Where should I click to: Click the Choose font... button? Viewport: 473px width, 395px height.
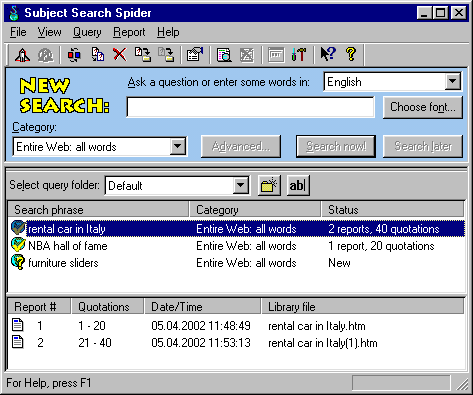(x=423, y=107)
